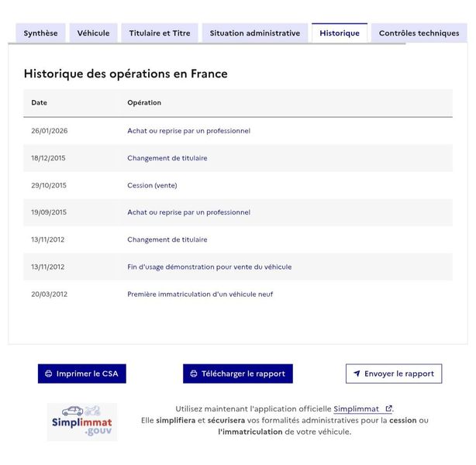Click the Date column header

tap(40, 102)
